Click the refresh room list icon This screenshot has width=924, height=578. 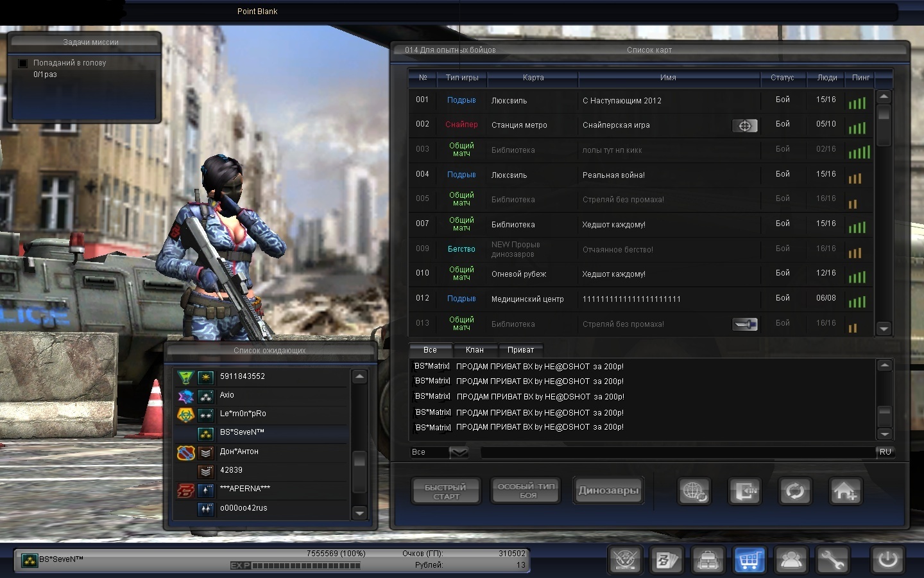795,491
